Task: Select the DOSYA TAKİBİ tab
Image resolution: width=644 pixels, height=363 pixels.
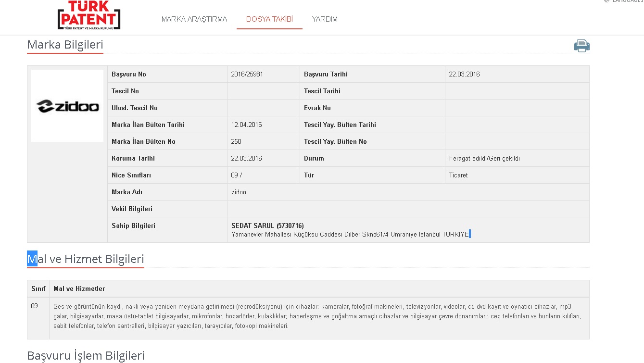Action: 269,19
